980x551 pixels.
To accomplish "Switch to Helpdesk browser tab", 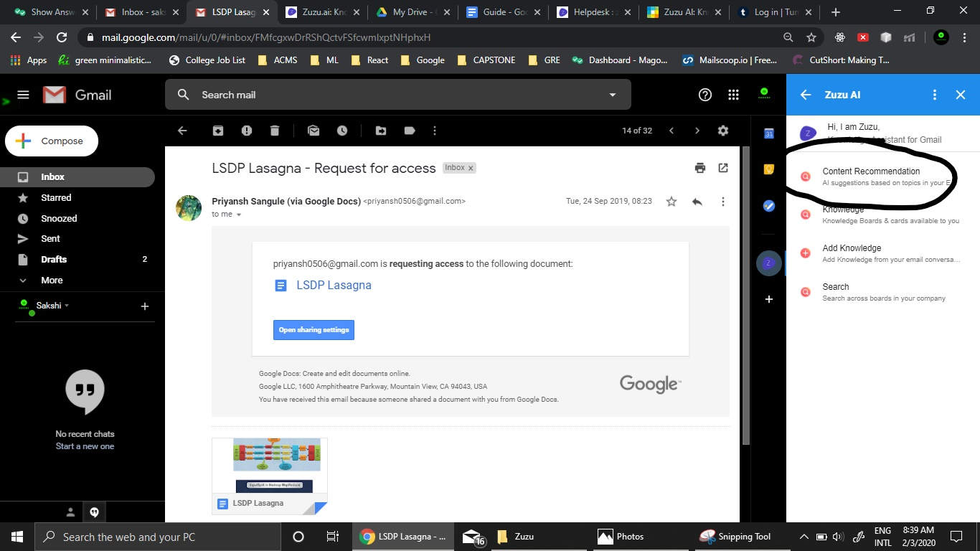I will click(595, 12).
